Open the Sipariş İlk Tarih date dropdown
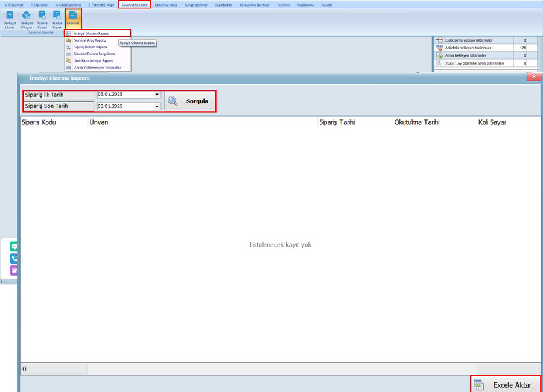This screenshot has height=392, width=543. 157,95
